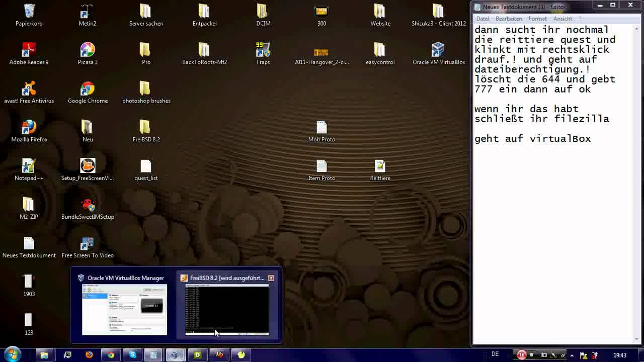Select the Shizuka3 - Client 2012 folder
Screen dimensions: 644x362
point(439,15)
